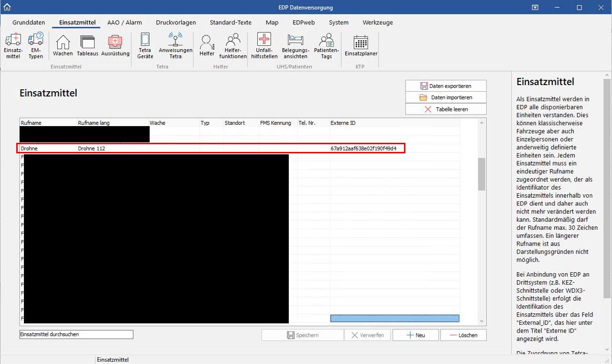The height and width of the screenshot is (364, 612).
Task: Open the AAO / Alarm tab
Action: [124, 22]
